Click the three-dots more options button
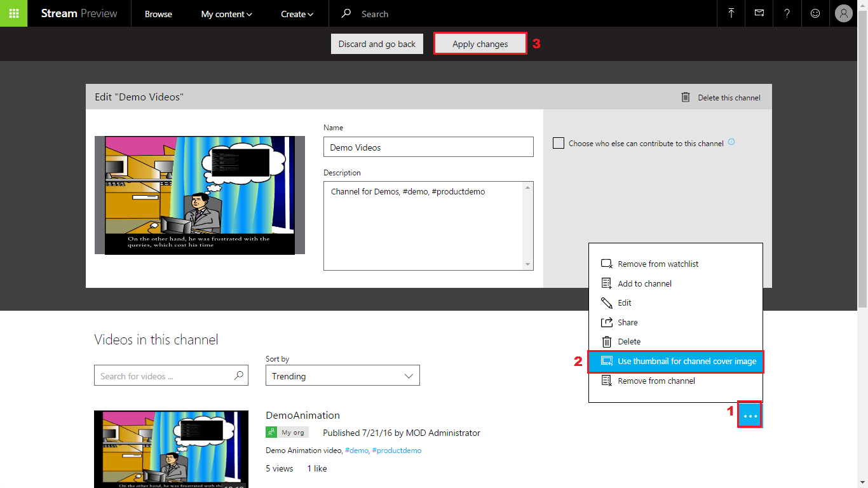This screenshot has width=868, height=488. [x=750, y=416]
